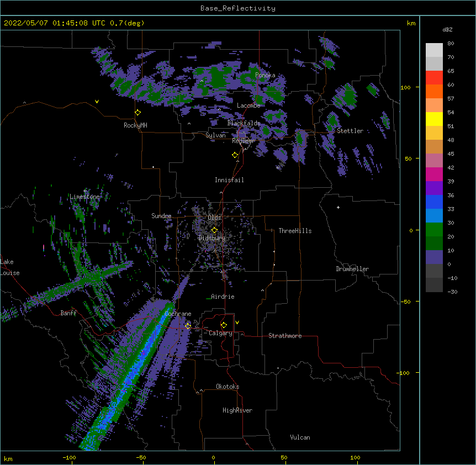Click the Calgary city label
The height and width of the screenshot is (465, 476).
[x=221, y=333]
